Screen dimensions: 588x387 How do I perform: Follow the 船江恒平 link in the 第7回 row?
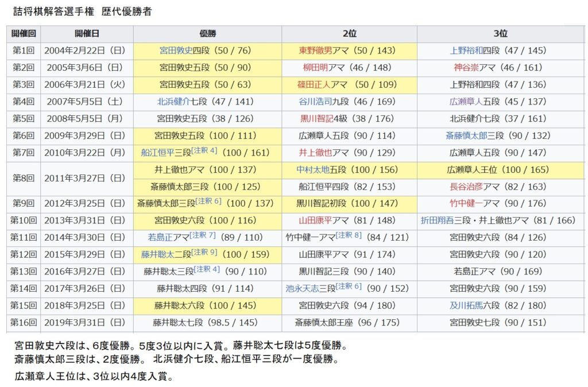pos(157,153)
